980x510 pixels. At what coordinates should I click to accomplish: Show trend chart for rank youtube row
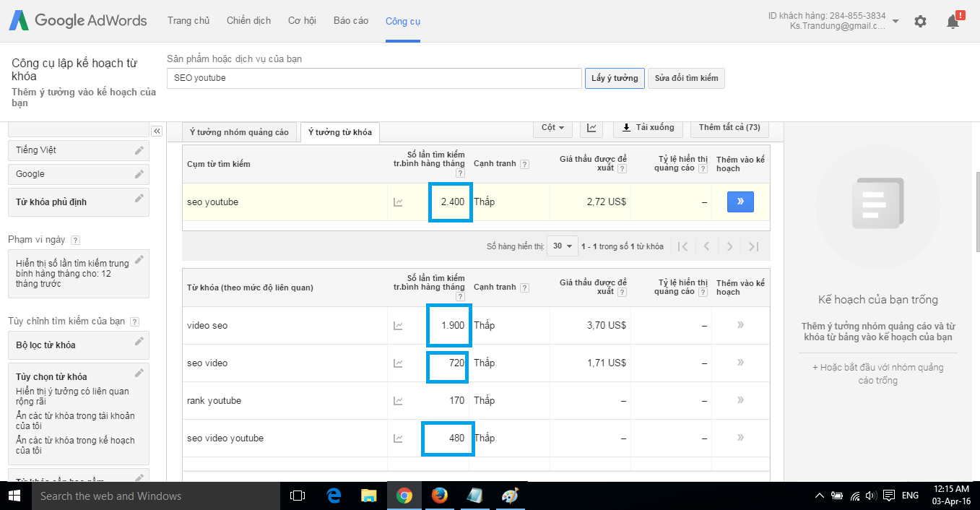[398, 401]
